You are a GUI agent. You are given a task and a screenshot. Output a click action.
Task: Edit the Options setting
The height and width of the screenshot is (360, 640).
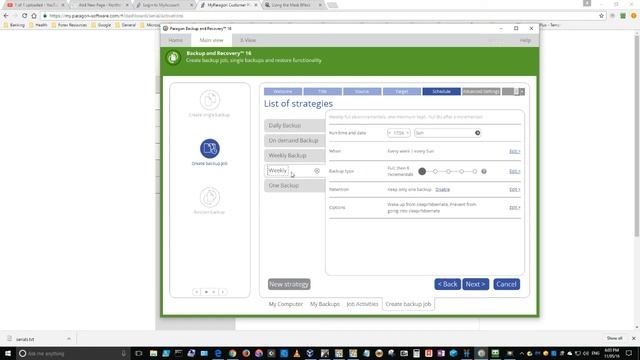(x=514, y=208)
